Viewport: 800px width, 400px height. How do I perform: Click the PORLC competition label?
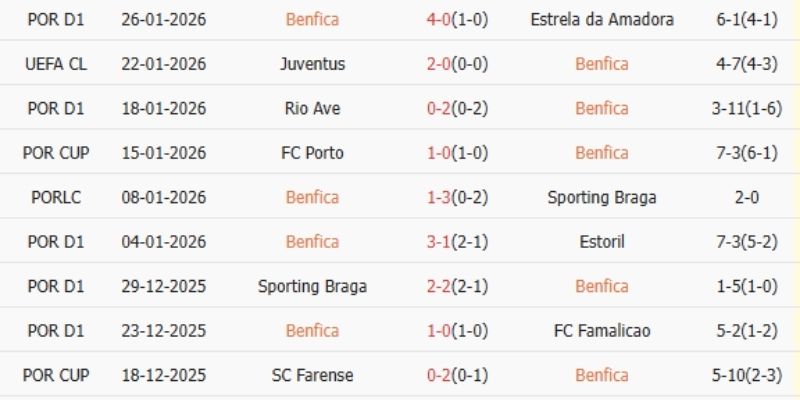(x=57, y=197)
